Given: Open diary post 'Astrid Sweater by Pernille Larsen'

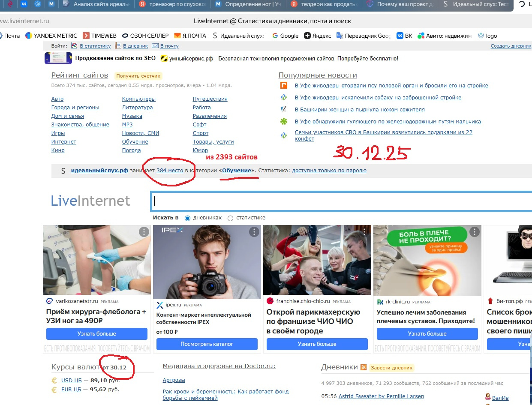Looking at the screenshot, I should pos(381,396).
